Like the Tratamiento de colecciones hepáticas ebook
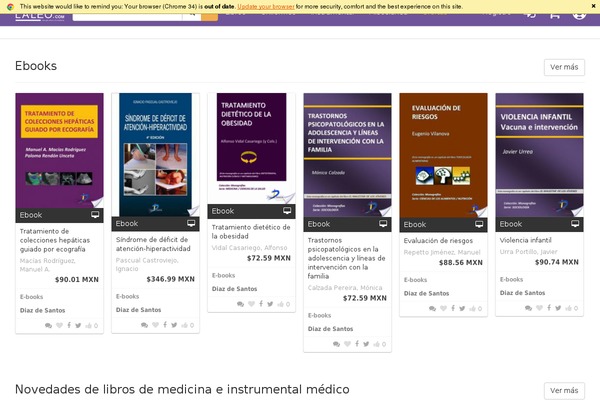The width and height of the screenshot is (600, 400). [91, 325]
